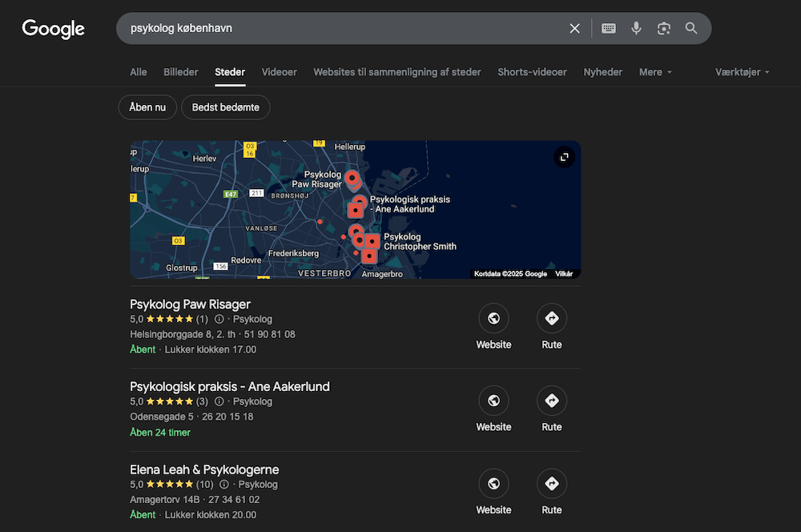Click Lukker klokken 20.00 hours text
This screenshot has height=532, width=801.
point(211,514)
